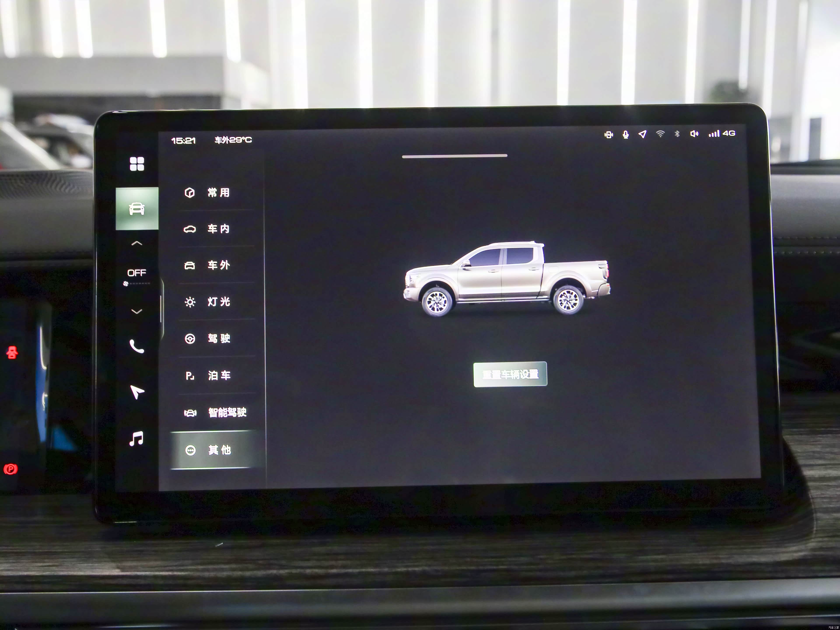The height and width of the screenshot is (630, 840).
Task: Tap the Bluetooth status icon
Action: click(x=677, y=134)
